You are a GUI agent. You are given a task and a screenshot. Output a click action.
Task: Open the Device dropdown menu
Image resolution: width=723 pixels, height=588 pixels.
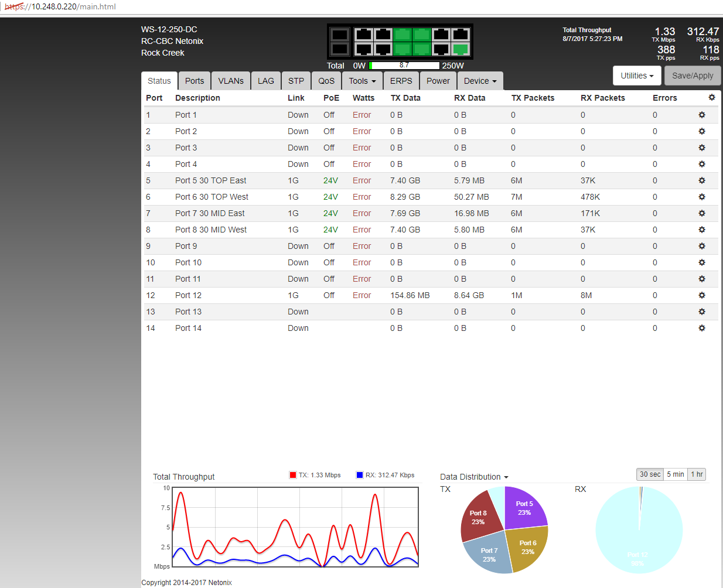(x=480, y=81)
